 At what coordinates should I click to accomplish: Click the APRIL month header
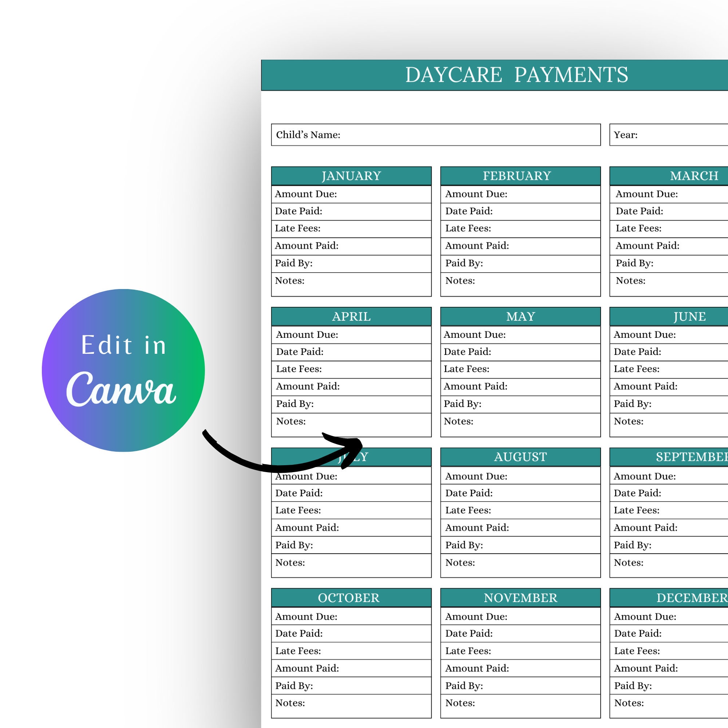(x=351, y=316)
